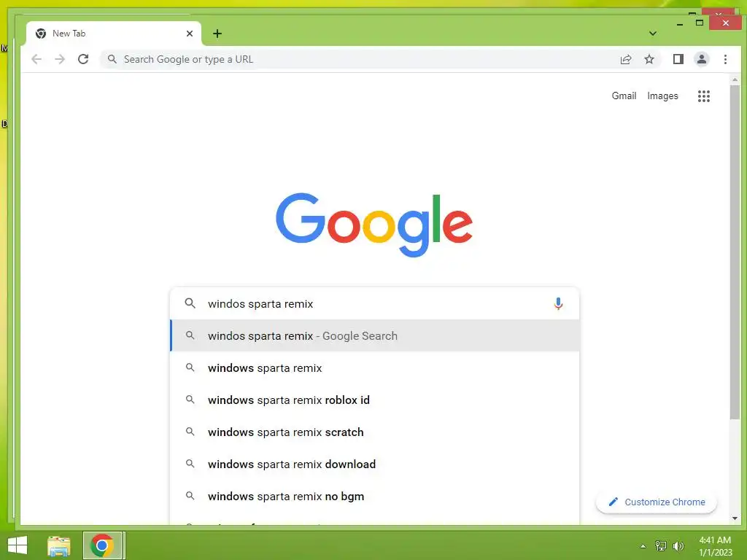Expand the tab search chevron
Viewport: 747px width, 560px height.
point(653,34)
